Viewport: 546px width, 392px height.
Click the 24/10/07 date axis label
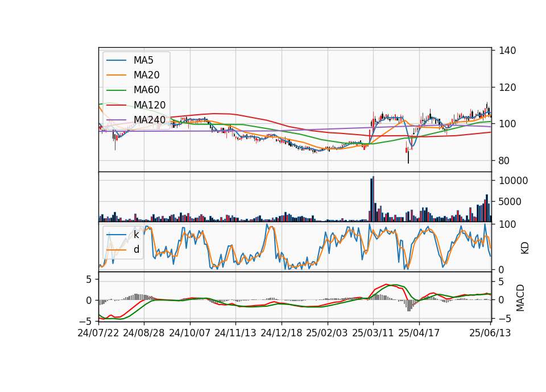[190, 333]
